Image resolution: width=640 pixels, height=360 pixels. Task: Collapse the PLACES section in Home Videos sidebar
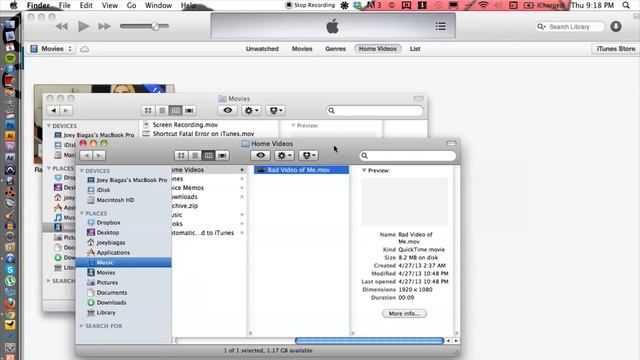point(82,213)
